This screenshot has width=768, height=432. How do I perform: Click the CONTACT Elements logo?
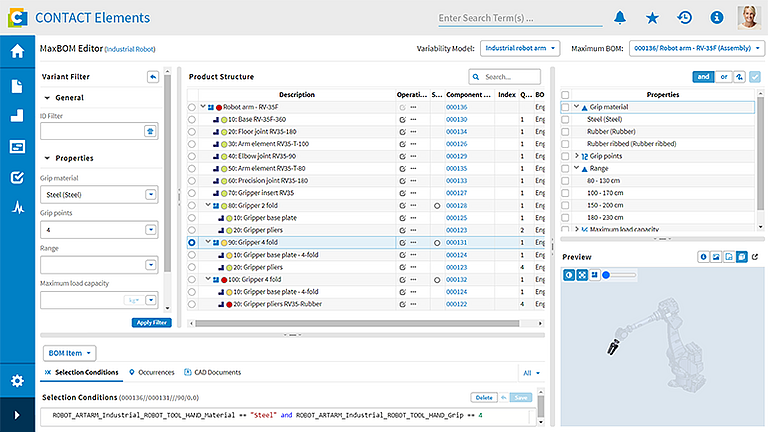pos(17,18)
